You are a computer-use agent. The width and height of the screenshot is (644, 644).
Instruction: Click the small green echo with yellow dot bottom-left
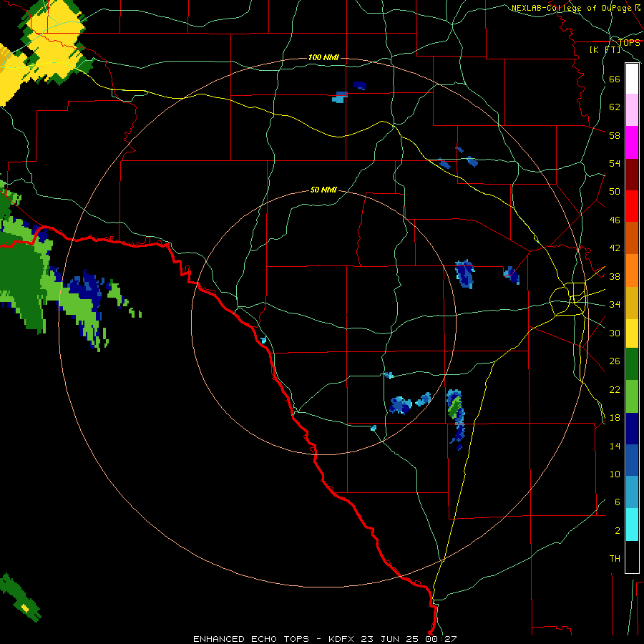tap(21, 597)
